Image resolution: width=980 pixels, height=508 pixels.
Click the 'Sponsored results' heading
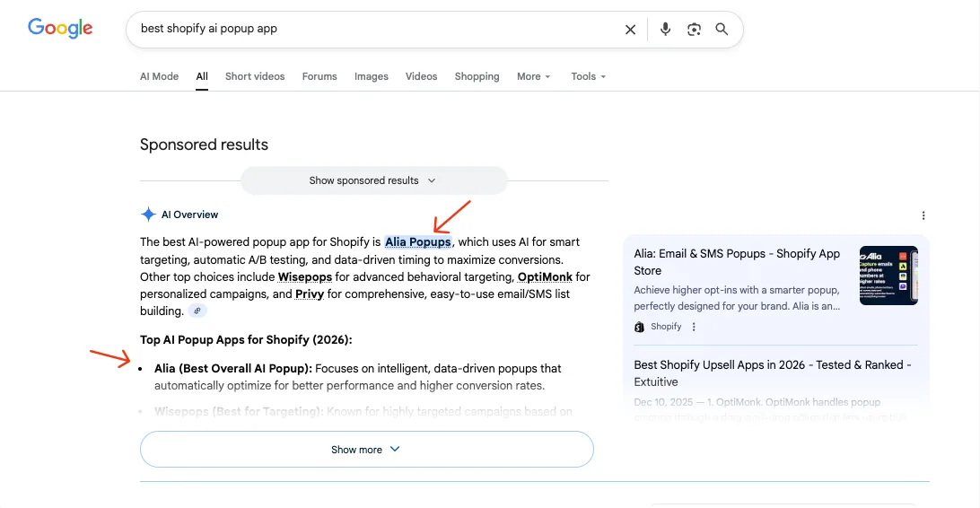(x=204, y=145)
